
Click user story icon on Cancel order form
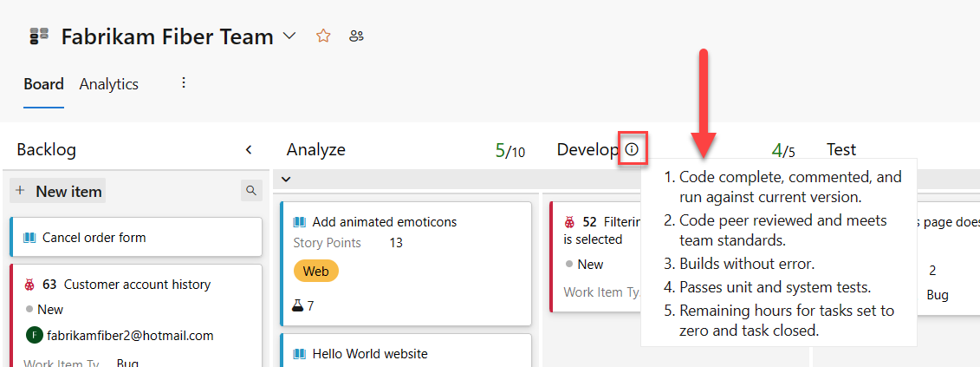[x=29, y=238]
